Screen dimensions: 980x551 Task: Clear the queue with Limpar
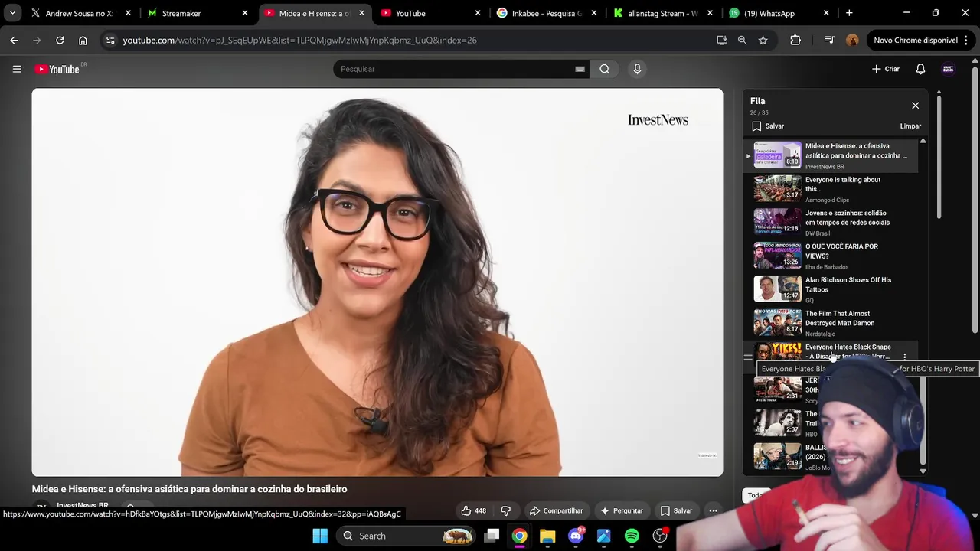[910, 126]
